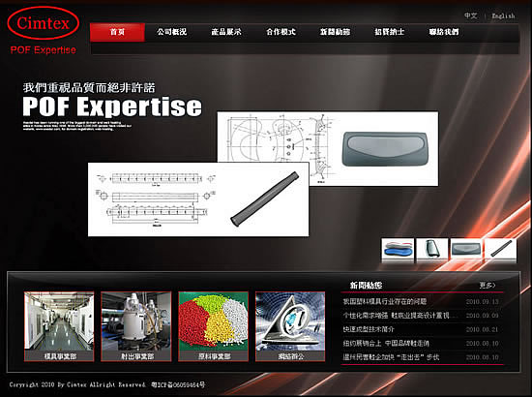Open the 原料事业部 colored pellets tile
The height and width of the screenshot is (397, 532).
point(214,326)
